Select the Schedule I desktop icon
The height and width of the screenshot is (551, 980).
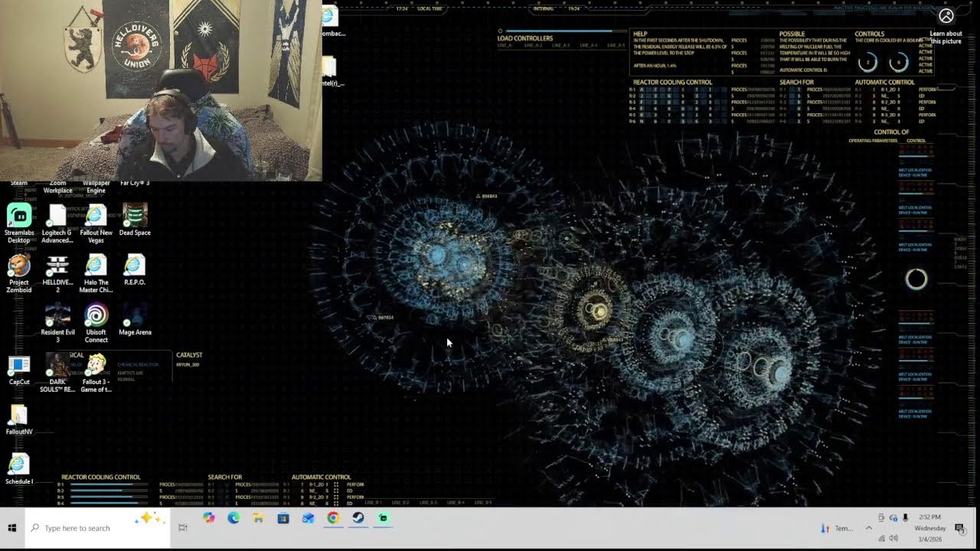[x=19, y=469]
